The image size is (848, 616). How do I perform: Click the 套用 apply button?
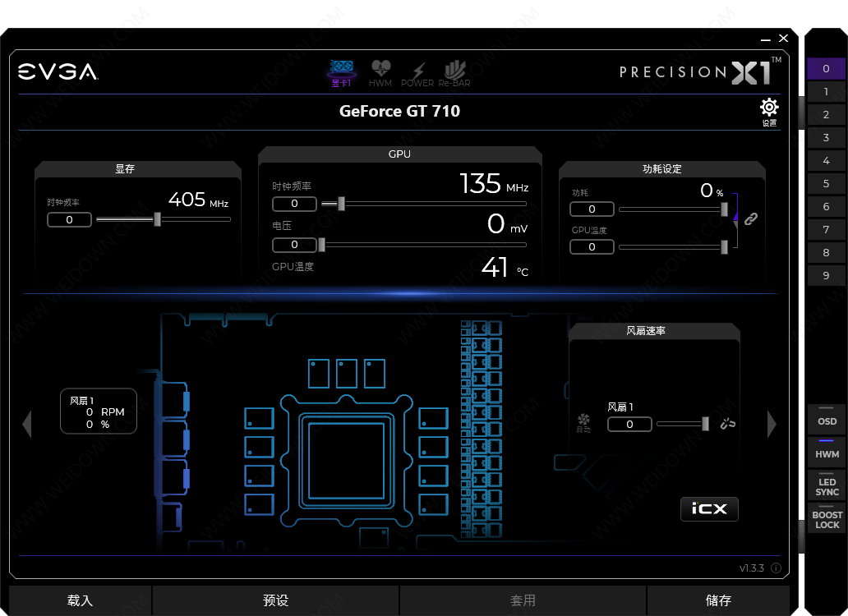(x=523, y=600)
